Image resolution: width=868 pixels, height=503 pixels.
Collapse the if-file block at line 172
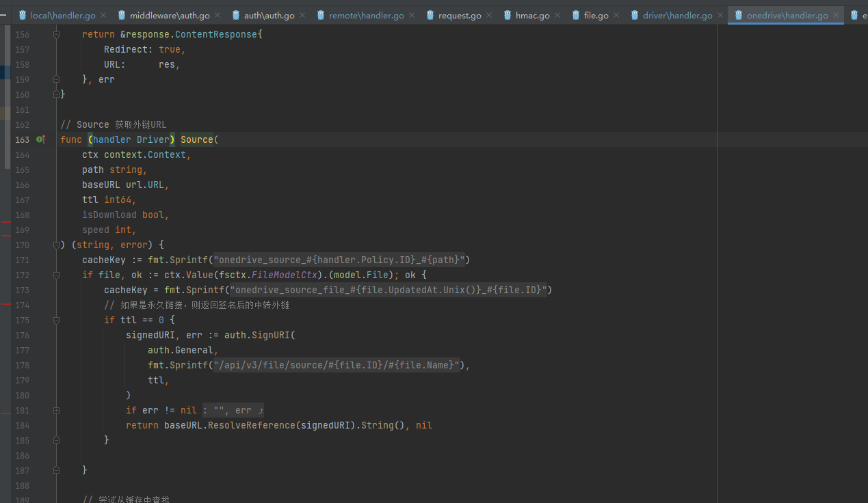point(56,275)
